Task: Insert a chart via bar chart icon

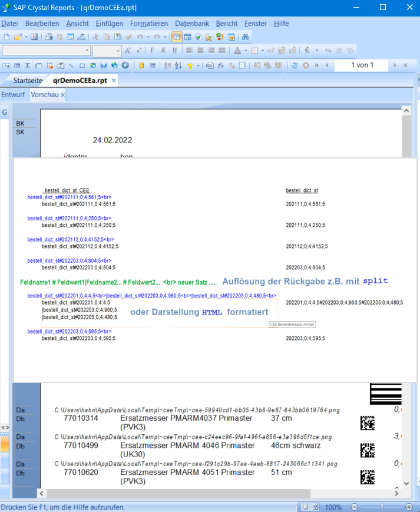Action: [x=104, y=65]
